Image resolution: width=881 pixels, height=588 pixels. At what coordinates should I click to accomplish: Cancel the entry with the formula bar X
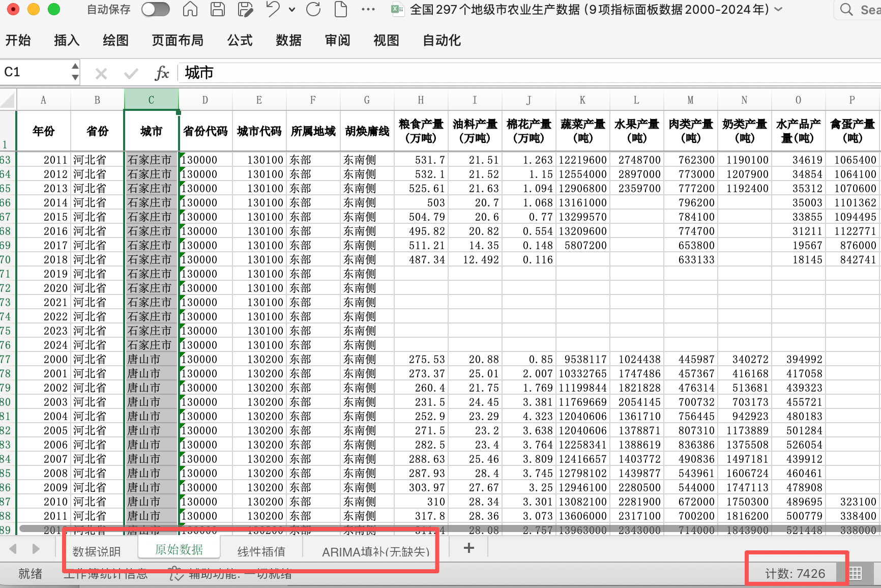101,74
